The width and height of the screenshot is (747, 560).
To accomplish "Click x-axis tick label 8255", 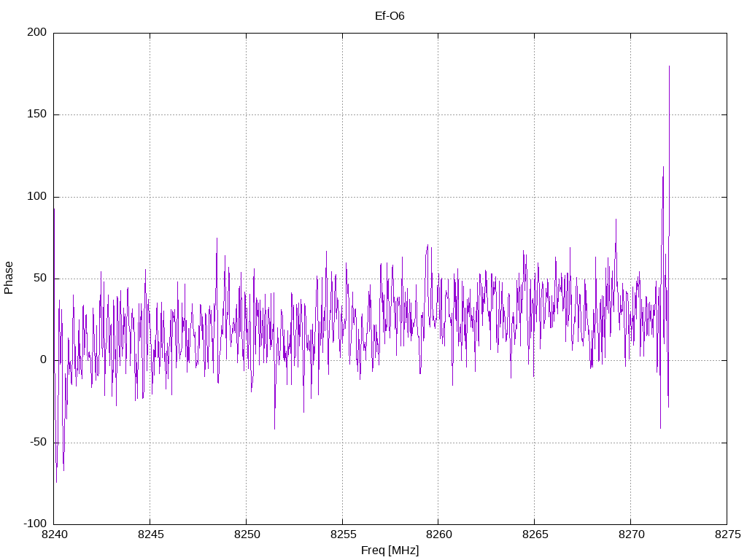I will (343, 534).
